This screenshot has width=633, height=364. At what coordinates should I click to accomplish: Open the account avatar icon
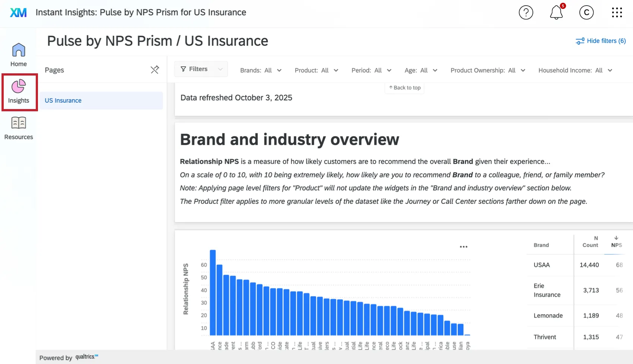[586, 12]
